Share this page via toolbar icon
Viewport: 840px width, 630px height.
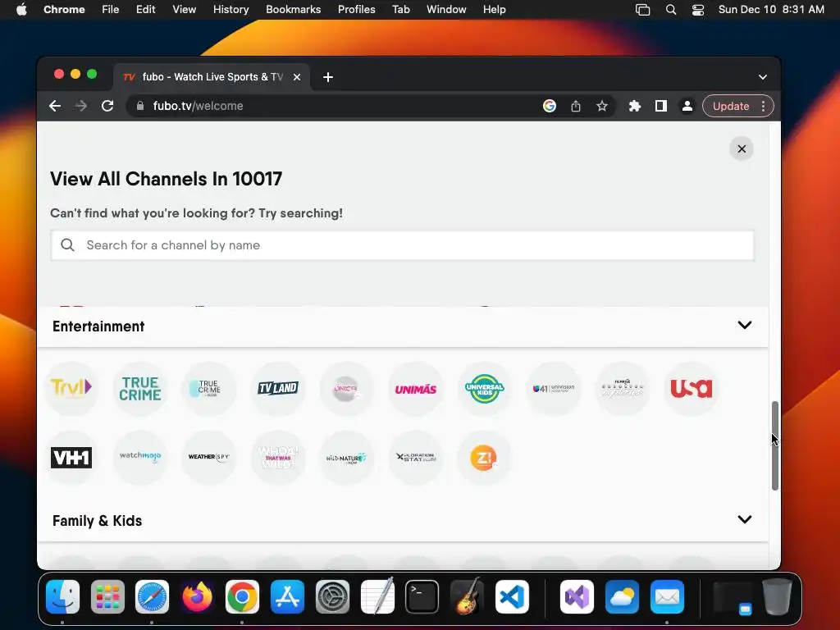click(576, 106)
